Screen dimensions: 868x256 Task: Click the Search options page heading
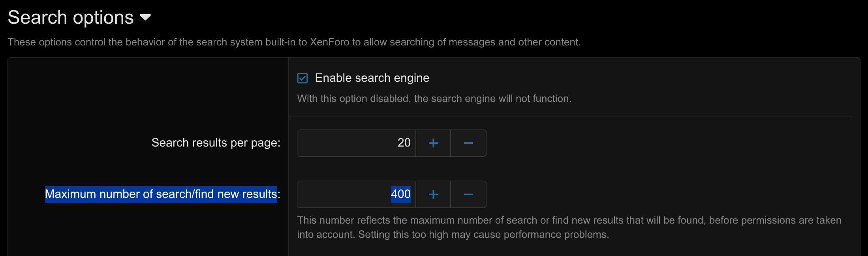point(71,17)
